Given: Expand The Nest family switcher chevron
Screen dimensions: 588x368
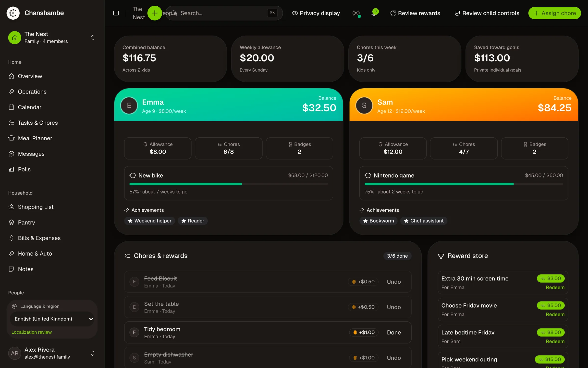Looking at the screenshot, I should [93, 38].
